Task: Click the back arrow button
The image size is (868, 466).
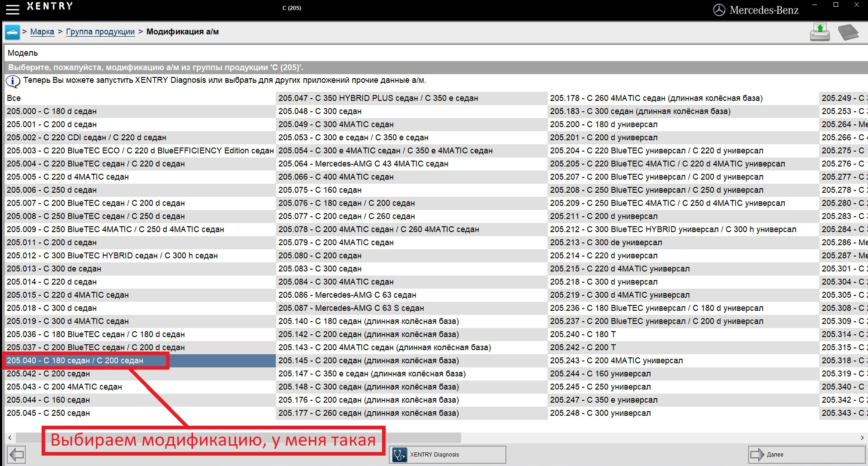Action: 16,454
